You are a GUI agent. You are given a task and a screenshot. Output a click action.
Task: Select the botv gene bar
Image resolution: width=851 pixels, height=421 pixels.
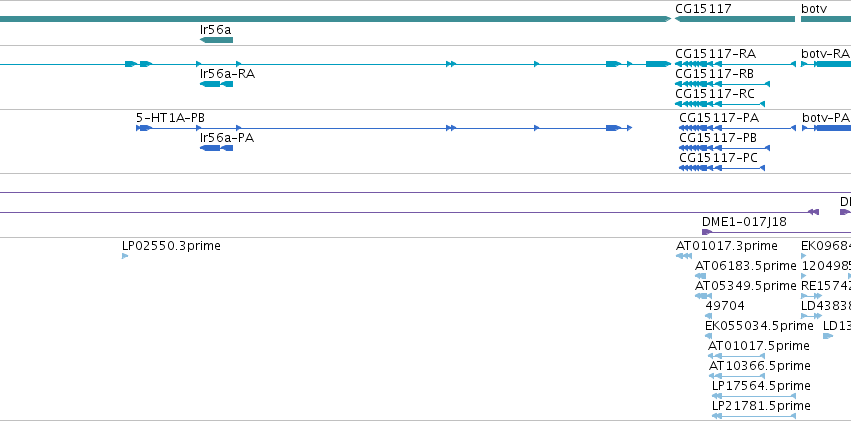(825, 19)
